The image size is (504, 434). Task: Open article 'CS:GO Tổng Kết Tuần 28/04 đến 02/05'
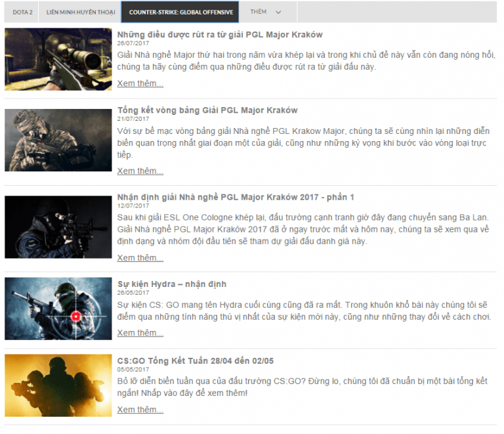(195, 360)
